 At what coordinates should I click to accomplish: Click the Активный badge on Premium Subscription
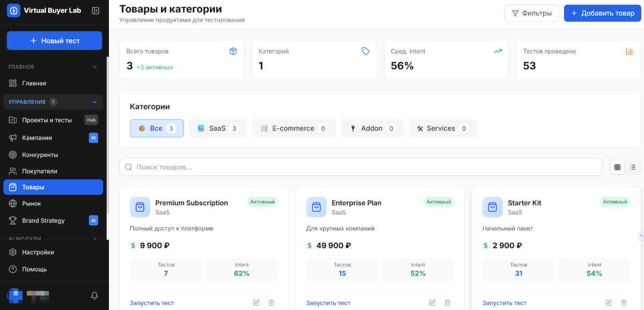262,202
